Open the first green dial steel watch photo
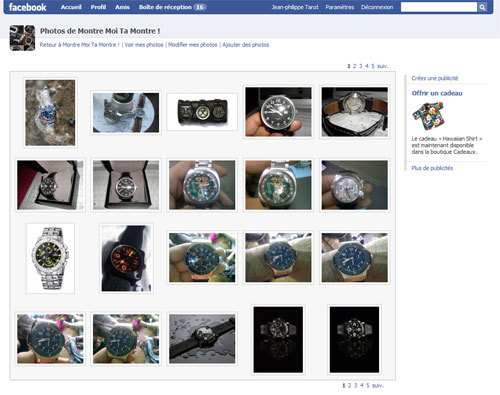This screenshot has height=395, width=500. pos(202,185)
